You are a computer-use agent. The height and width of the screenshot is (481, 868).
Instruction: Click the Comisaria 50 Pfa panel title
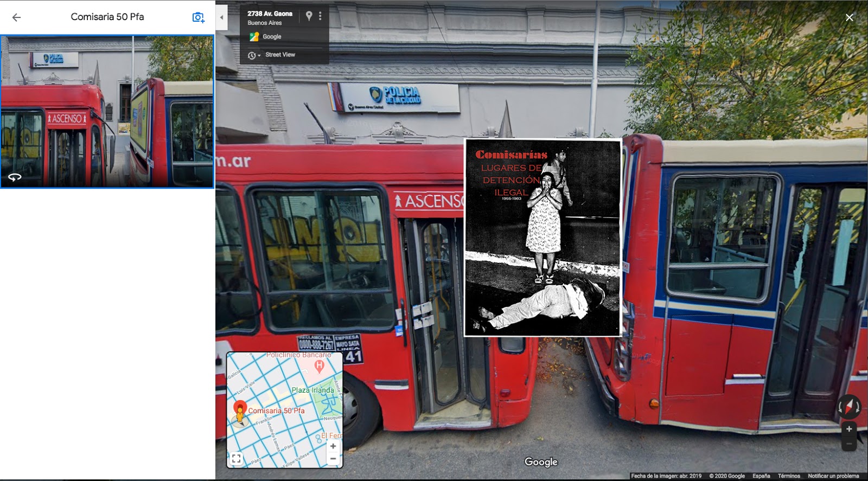click(107, 17)
